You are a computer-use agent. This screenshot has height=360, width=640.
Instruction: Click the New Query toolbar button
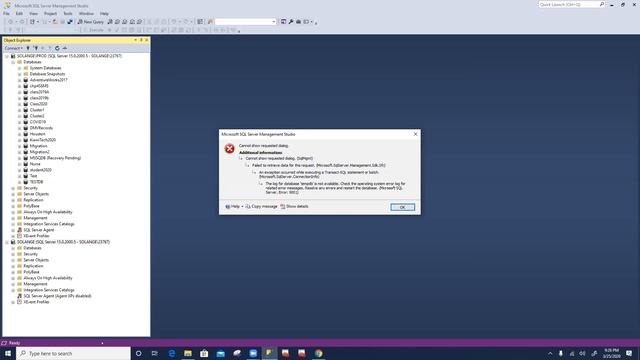tap(90, 22)
